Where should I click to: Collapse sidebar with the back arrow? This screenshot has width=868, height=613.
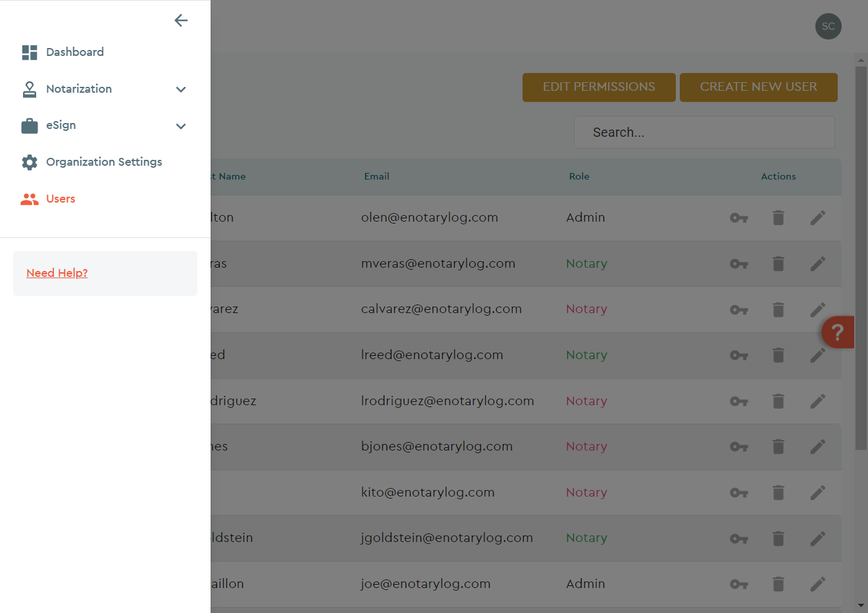181,20
